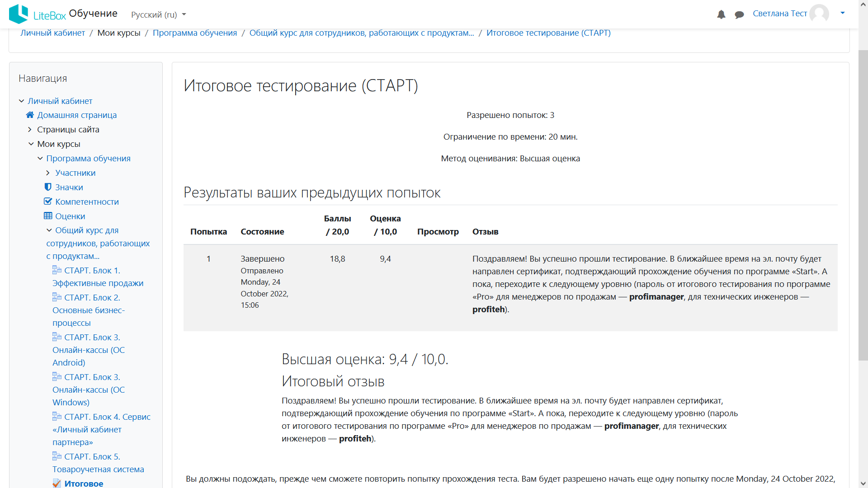This screenshot has width=868, height=488.
Task: Click the SCORM icon for Блок 3 Android
Action: 57,337
